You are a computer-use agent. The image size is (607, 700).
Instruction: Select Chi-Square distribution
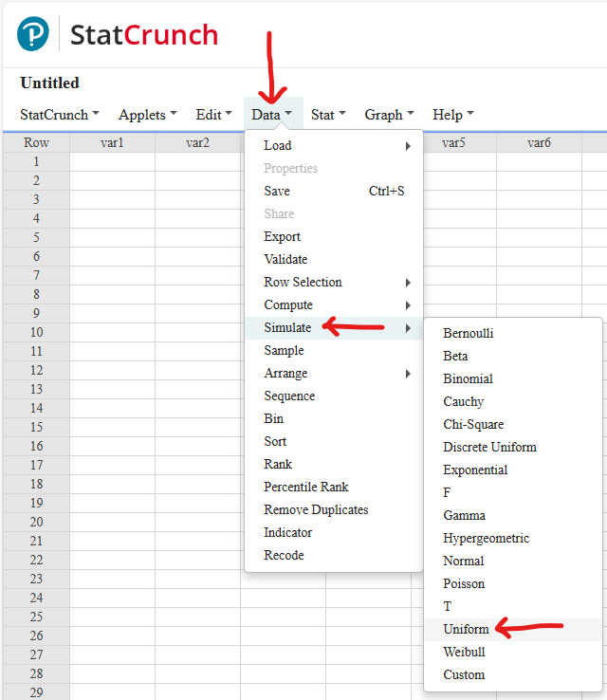point(513,425)
